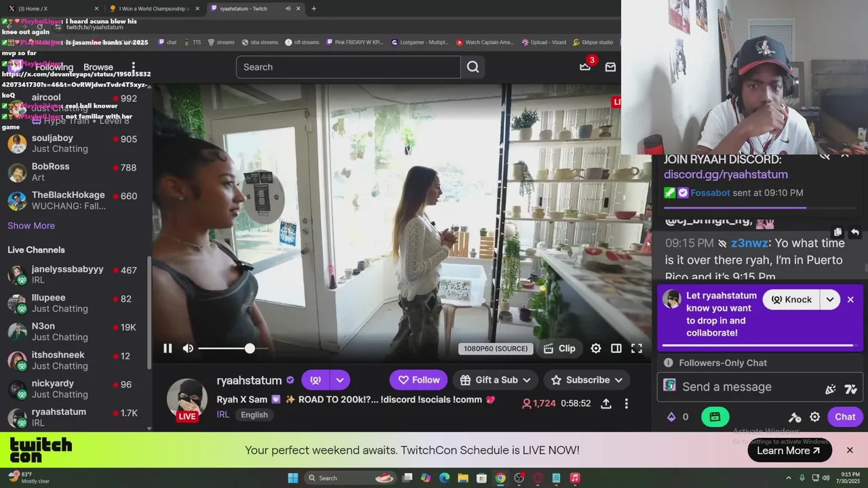Open BobRoss Art channel in sidebar
This screenshot has height=488, width=868.
[75, 172]
